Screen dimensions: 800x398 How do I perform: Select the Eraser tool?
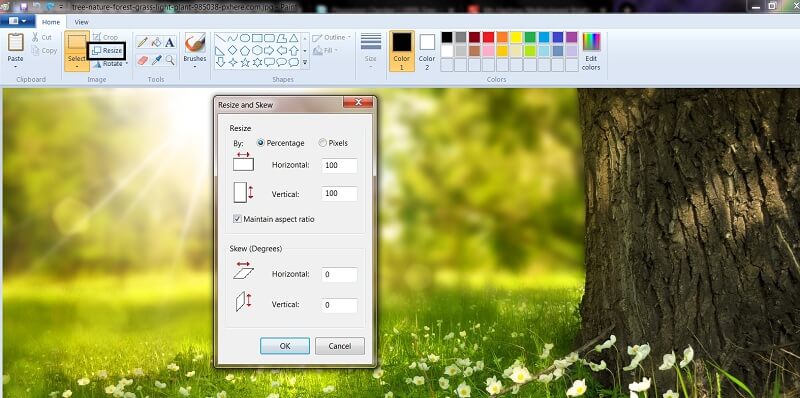pyautogui.click(x=142, y=60)
